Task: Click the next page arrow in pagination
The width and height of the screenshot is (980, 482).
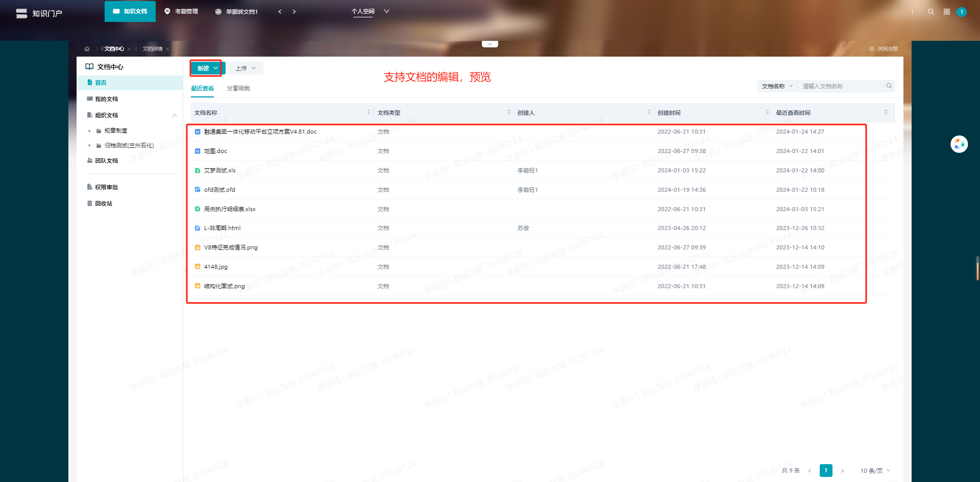Action: [x=842, y=471]
